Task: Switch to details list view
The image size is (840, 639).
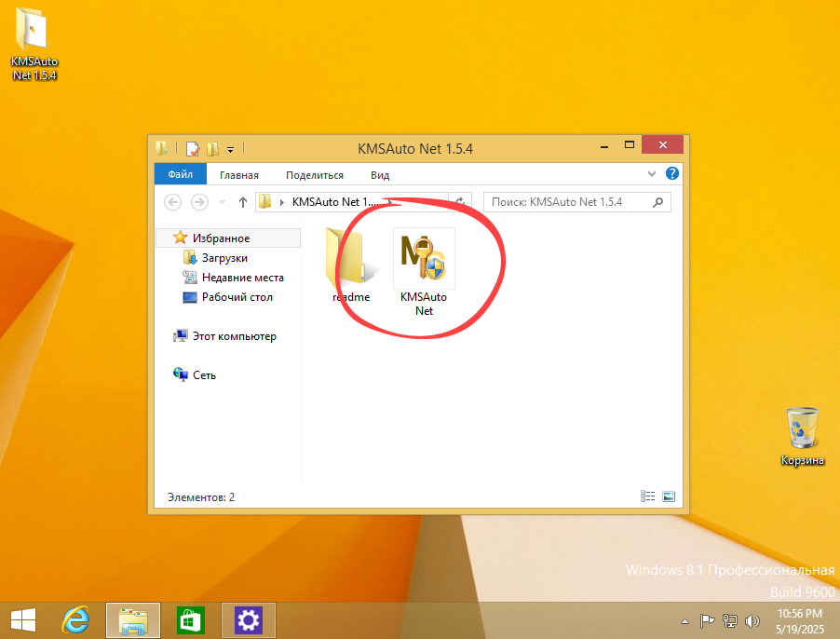Action: click(x=647, y=496)
